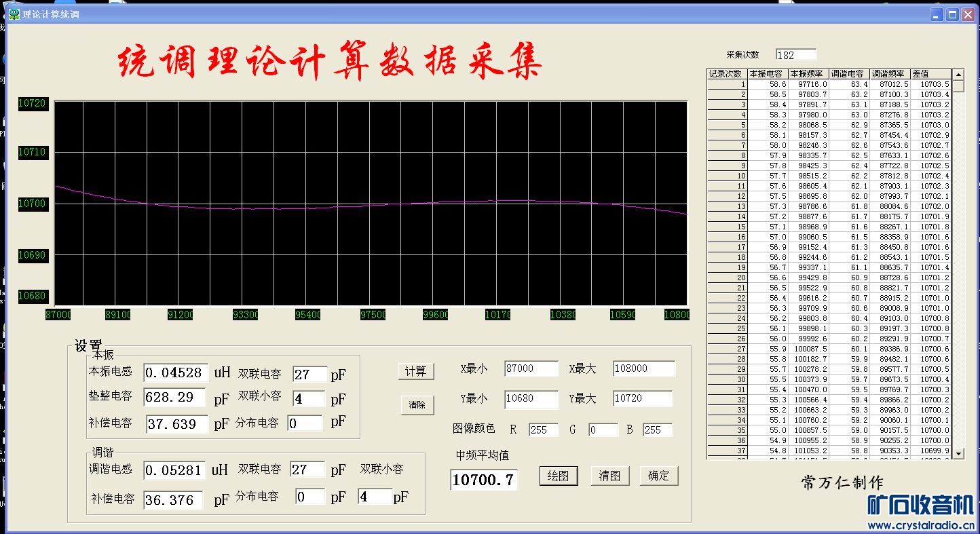Click the 调谐频率 column header
Screen dimensions: 980x534
[890, 74]
